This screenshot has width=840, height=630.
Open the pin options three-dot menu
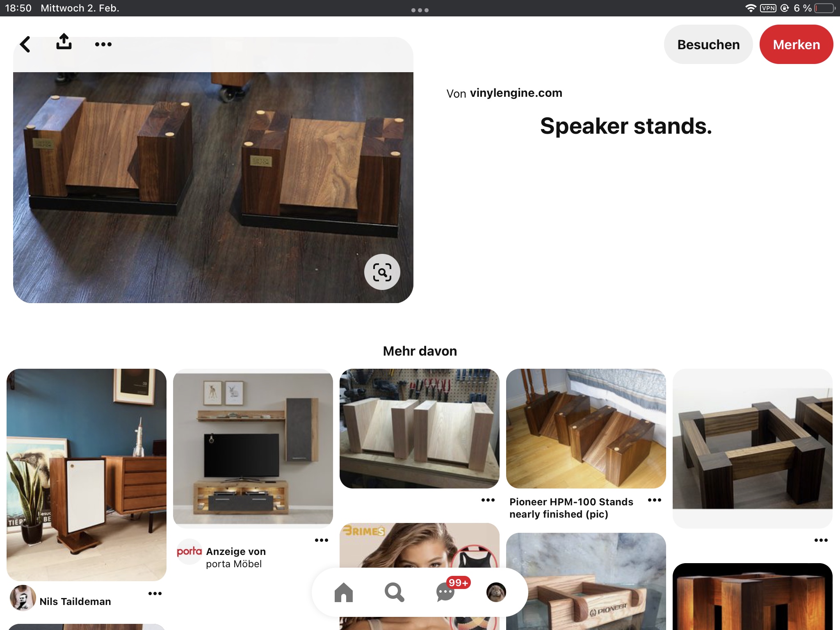(x=103, y=44)
